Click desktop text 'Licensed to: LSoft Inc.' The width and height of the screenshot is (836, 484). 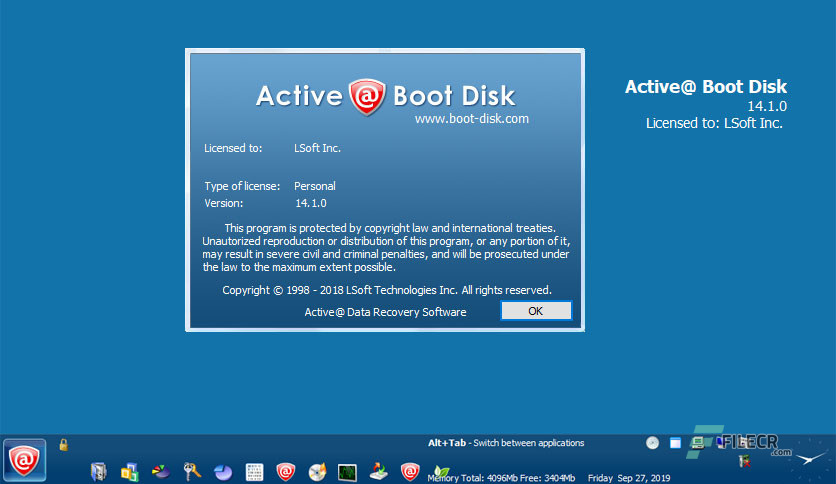[x=714, y=123]
